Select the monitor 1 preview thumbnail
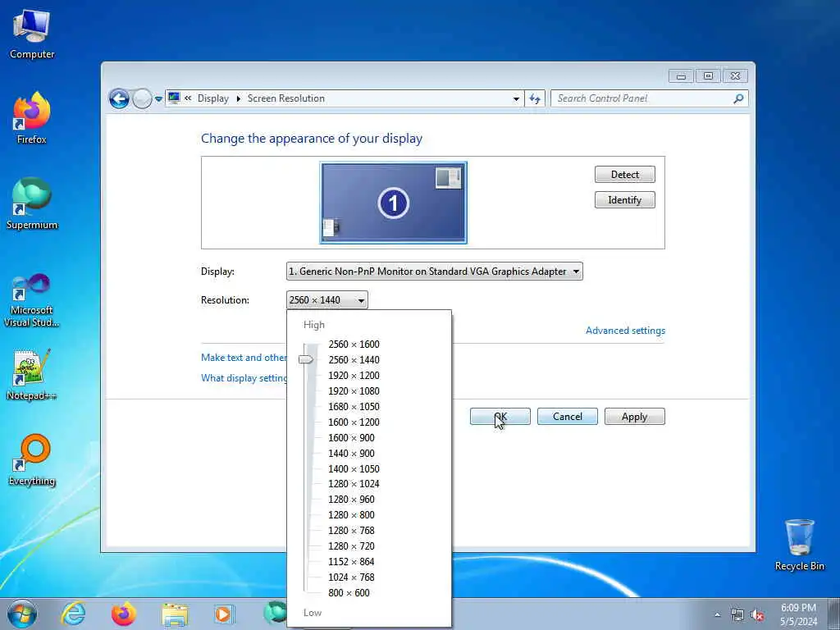 393,203
